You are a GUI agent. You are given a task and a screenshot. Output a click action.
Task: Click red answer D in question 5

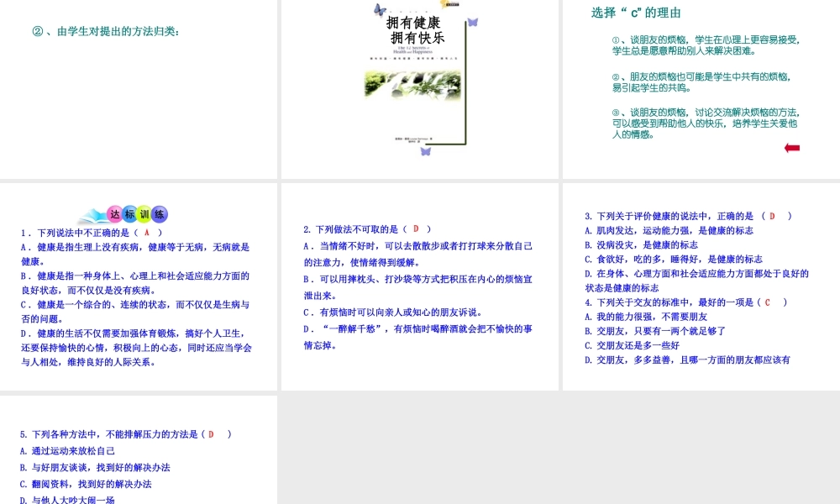click(x=211, y=434)
